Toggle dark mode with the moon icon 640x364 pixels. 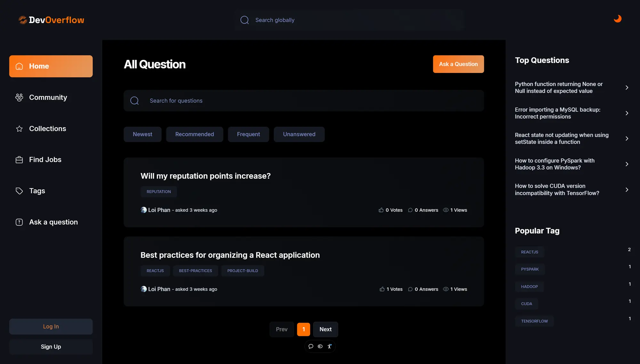pos(617,19)
